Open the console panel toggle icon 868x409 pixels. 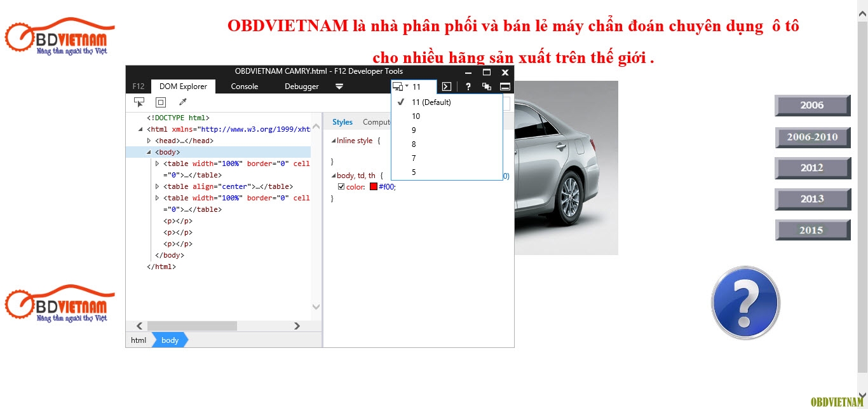(447, 87)
